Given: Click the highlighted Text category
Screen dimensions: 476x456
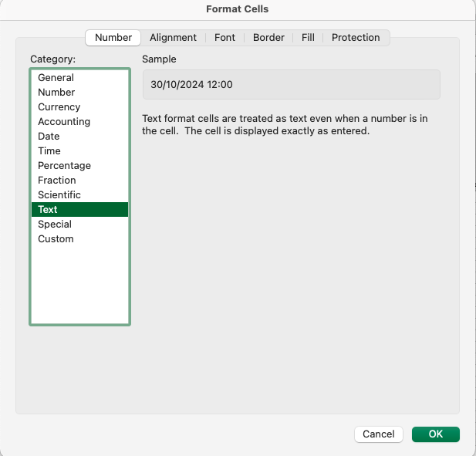Looking at the screenshot, I should click(48, 210).
